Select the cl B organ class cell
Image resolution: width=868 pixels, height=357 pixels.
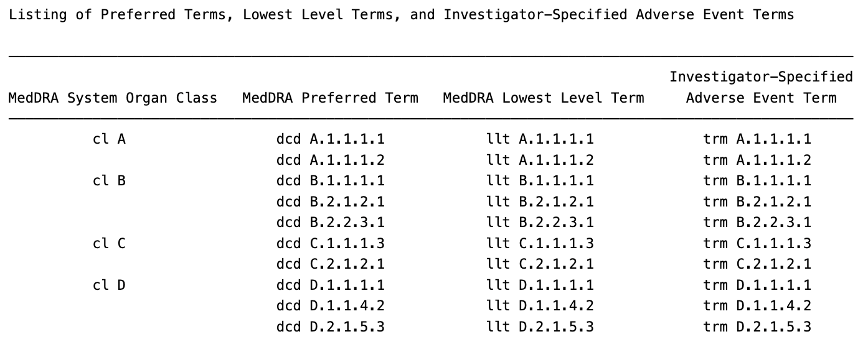tap(109, 180)
